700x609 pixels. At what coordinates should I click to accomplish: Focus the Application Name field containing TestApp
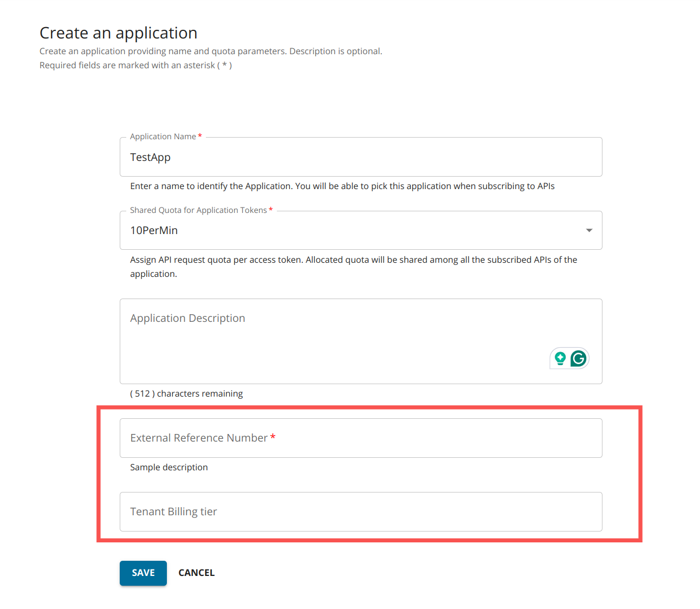(x=360, y=157)
